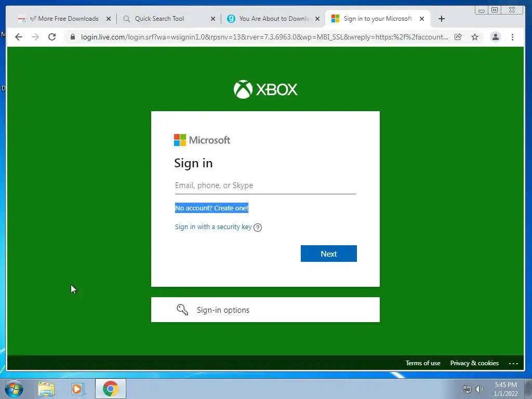Viewport: 532px width, 399px height.
Task: Bookmark this page with the star icon
Action: click(475, 37)
